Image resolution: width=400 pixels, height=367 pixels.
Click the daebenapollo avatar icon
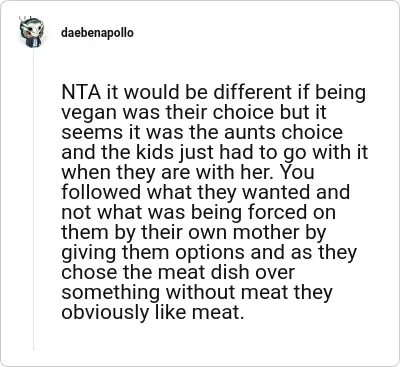tap(32, 32)
